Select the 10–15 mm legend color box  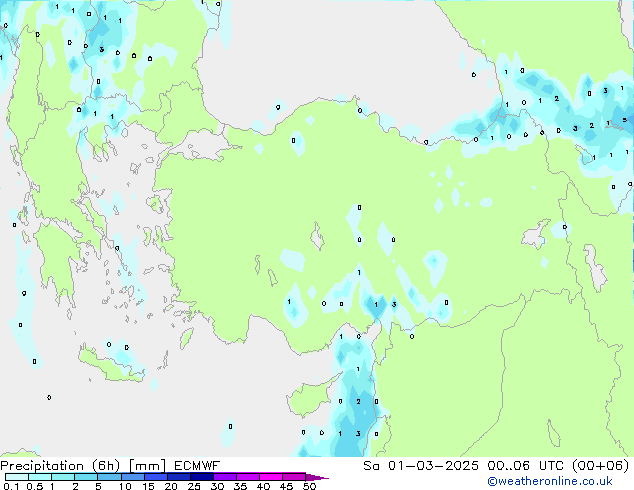click(132, 477)
